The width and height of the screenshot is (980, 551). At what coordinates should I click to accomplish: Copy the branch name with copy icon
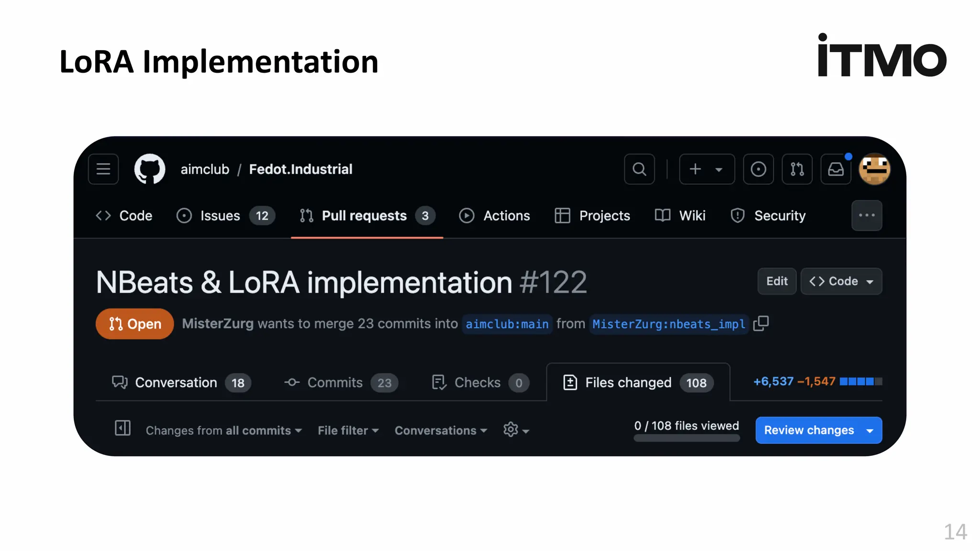point(761,324)
